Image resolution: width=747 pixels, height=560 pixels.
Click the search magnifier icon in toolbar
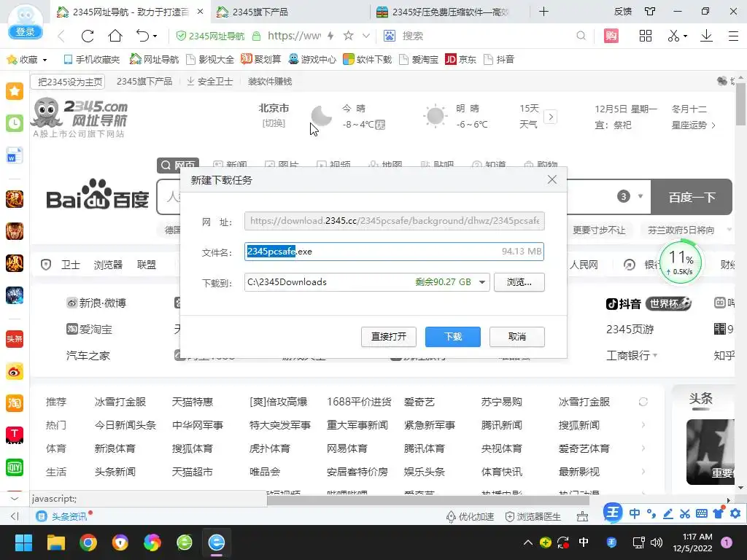click(x=581, y=36)
